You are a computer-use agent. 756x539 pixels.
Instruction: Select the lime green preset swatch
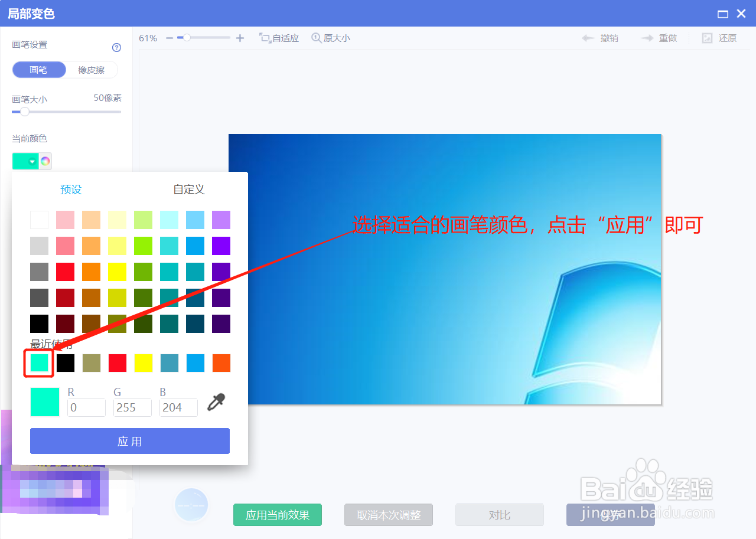[144, 246]
